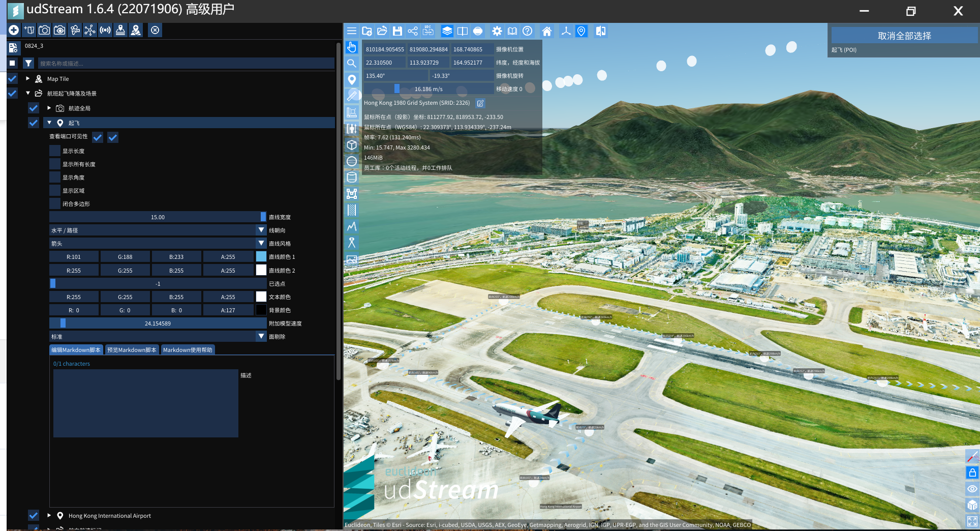980x531 pixels.
Task: Open the 面剔除 dropdown
Action: pos(158,337)
